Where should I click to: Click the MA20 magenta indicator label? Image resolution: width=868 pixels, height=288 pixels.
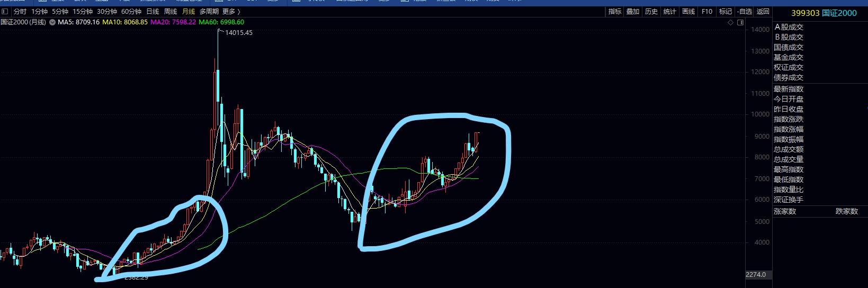(173, 22)
